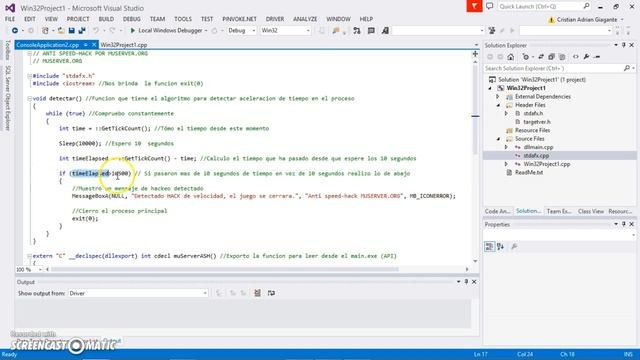Viewport: 640px width, 360px height.
Task: Click the Output Clear All icon
Action: 257,293
